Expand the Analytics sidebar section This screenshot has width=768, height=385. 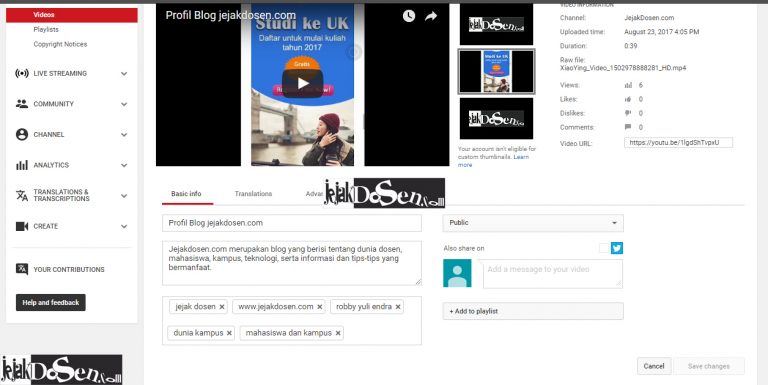pyautogui.click(x=124, y=165)
